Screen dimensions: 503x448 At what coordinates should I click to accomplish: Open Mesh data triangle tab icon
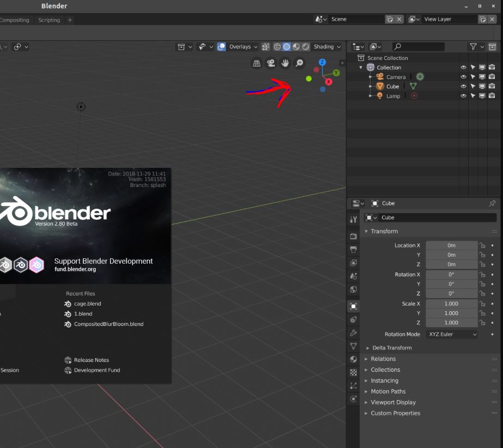pyautogui.click(x=353, y=346)
